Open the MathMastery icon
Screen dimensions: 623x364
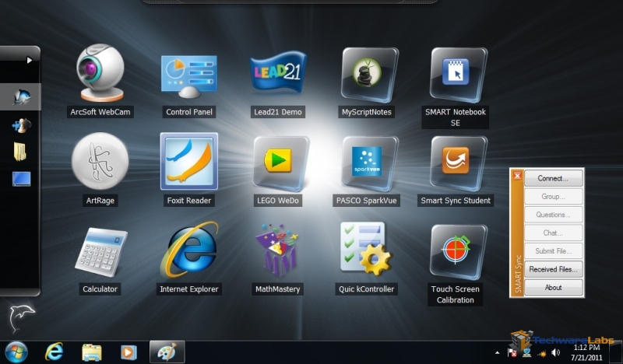point(277,251)
